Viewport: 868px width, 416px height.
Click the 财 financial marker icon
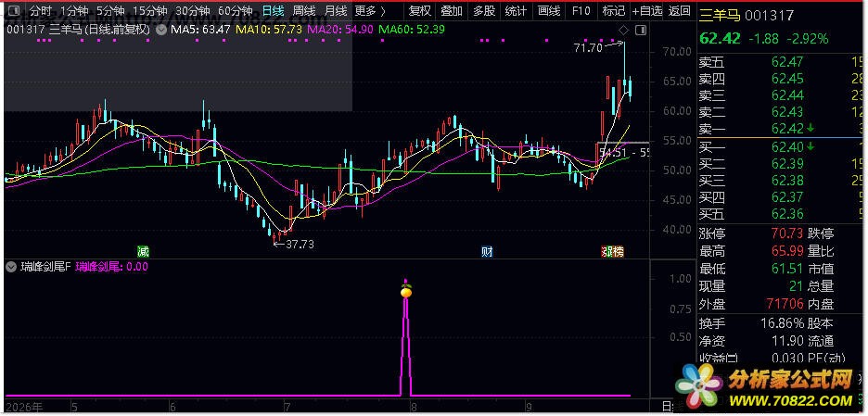pos(487,252)
